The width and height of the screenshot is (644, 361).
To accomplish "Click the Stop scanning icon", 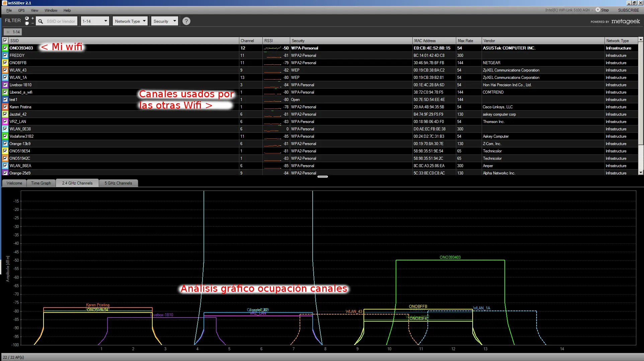I will pos(597,10).
